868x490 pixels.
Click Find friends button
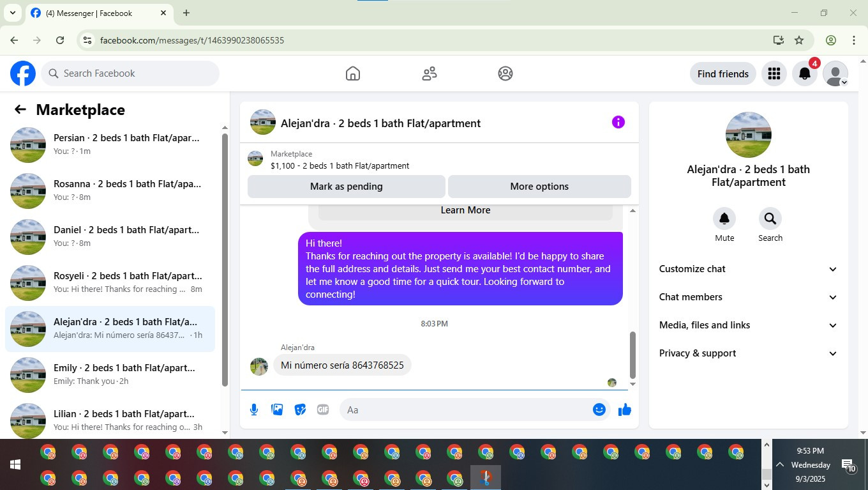(x=723, y=73)
